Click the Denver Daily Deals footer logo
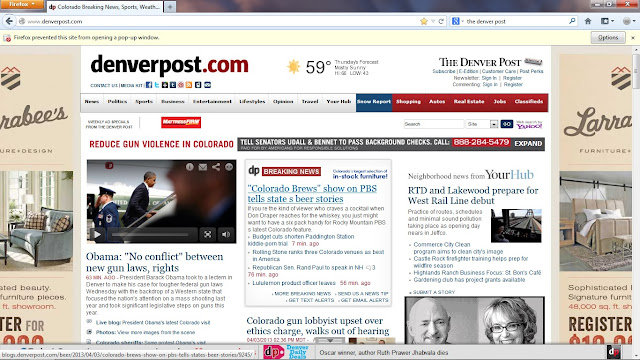 click(286, 352)
